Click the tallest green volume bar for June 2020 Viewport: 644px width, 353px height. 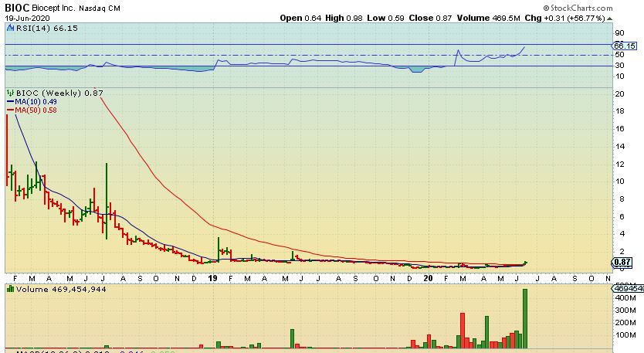(x=524, y=318)
